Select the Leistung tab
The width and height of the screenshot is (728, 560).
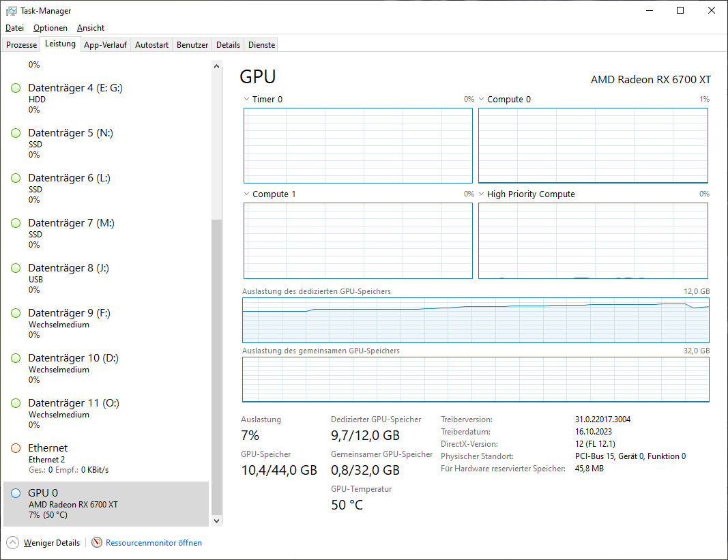[x=60, y=44]
